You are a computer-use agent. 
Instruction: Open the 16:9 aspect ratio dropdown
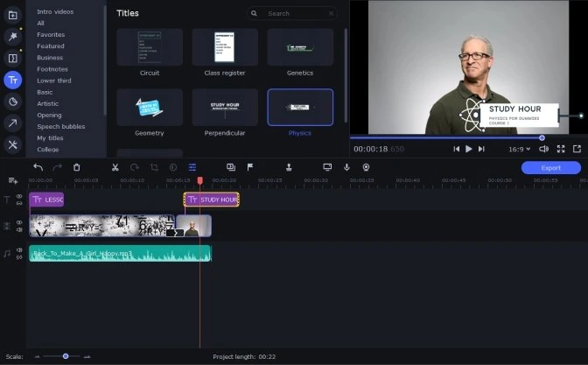pyautogui.click(x=520, y=149)
